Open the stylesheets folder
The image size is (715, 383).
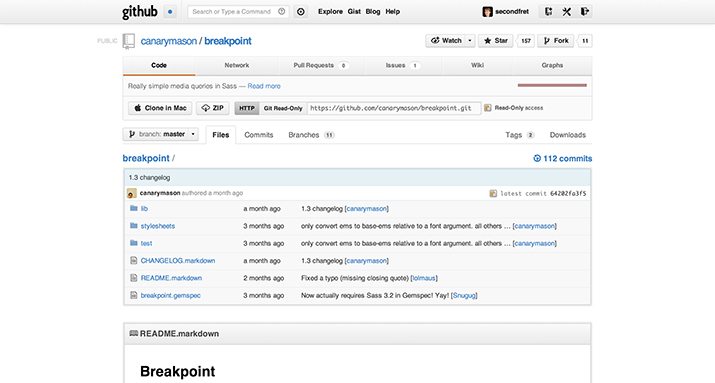click(158, 226)
